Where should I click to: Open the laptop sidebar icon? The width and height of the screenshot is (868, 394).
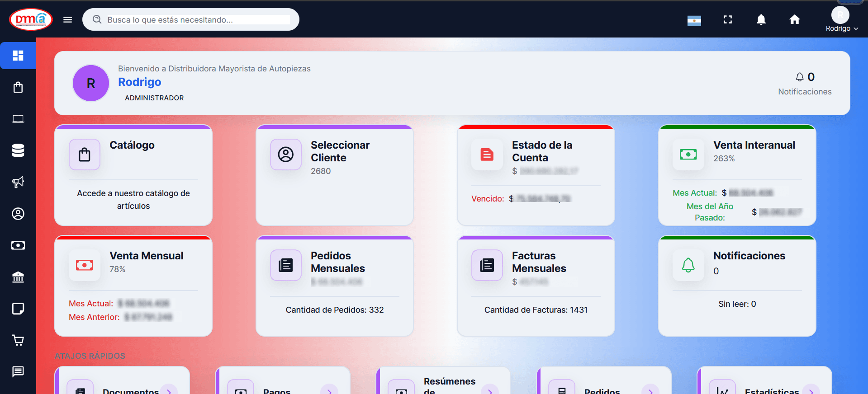pos(18,119)
